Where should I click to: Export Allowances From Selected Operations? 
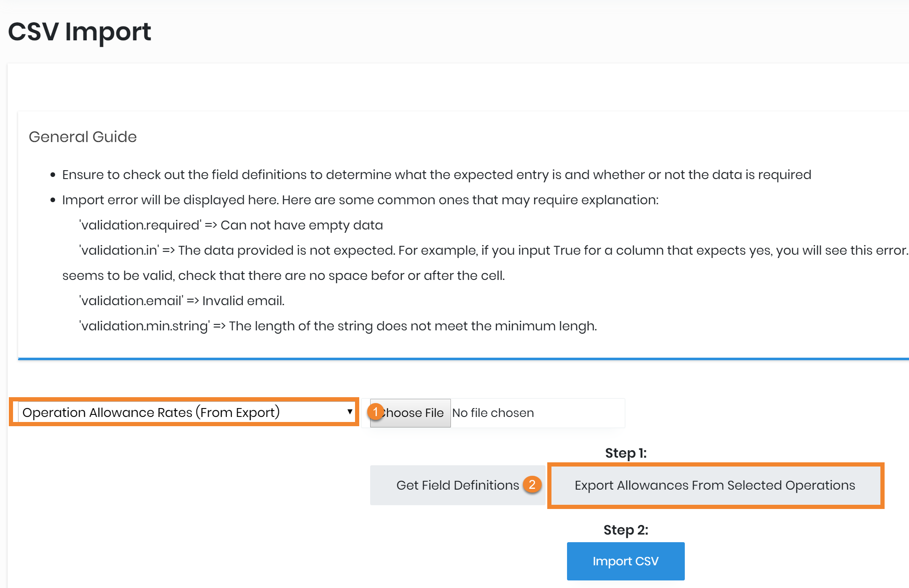(715, 485)
